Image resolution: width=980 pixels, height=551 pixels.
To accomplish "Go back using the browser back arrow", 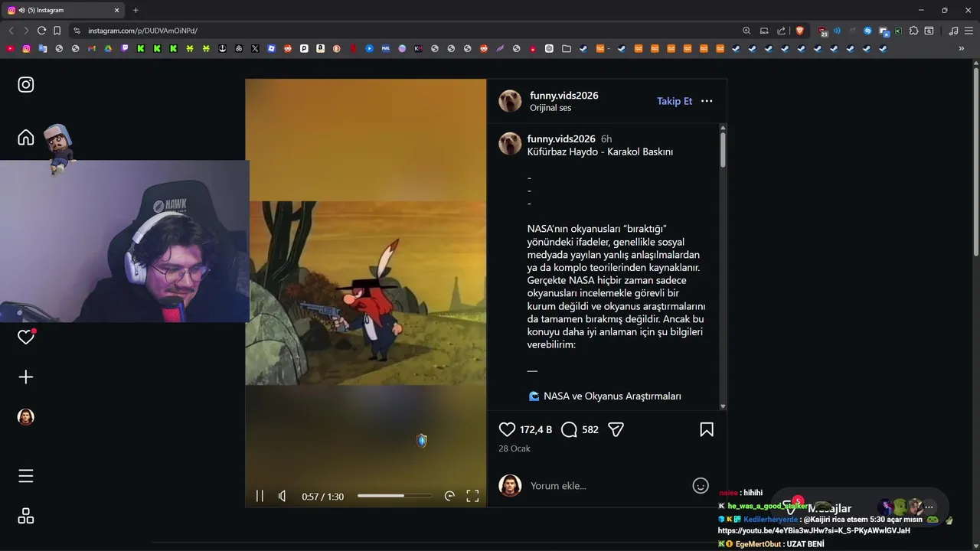I will (x=11, y=31).
